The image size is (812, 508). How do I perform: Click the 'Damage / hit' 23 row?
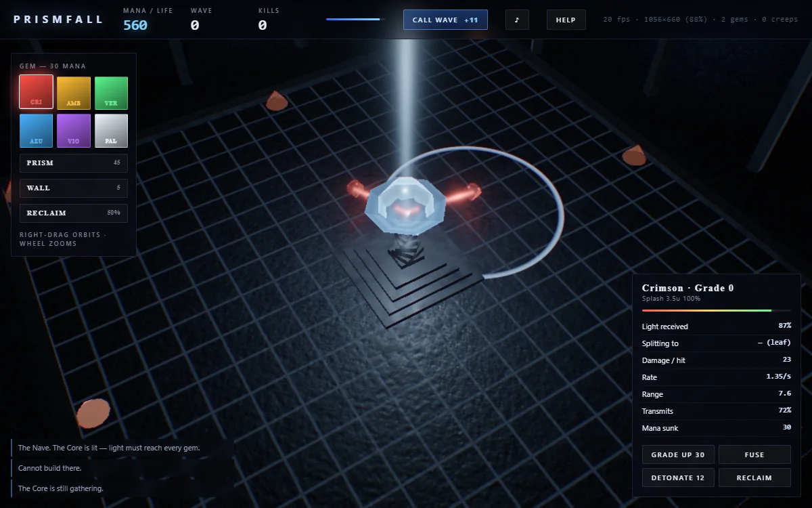pos(717,360)
